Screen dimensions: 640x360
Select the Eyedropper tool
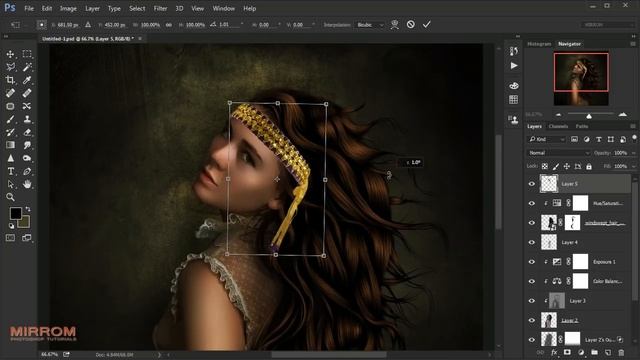click(27, 80)
